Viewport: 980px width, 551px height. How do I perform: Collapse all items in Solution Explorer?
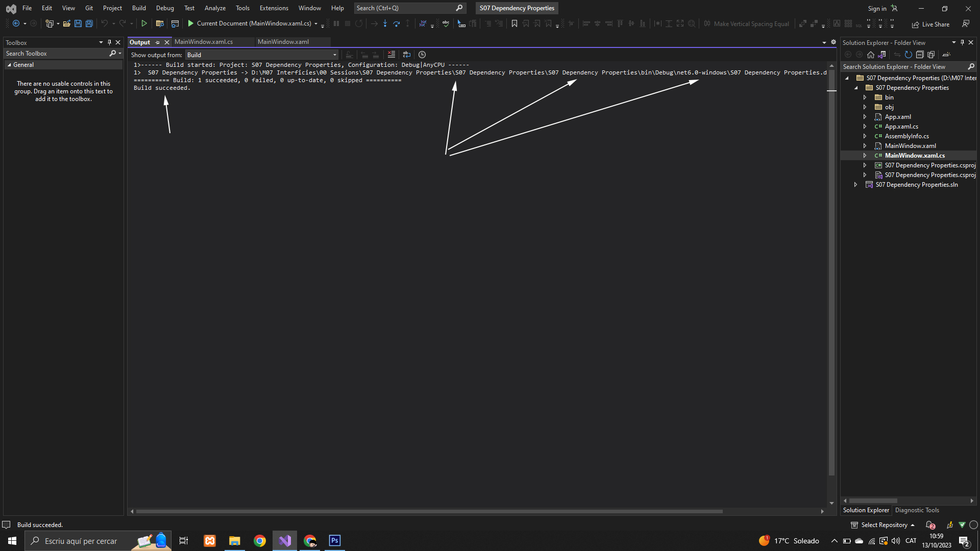tap(920, 55)
